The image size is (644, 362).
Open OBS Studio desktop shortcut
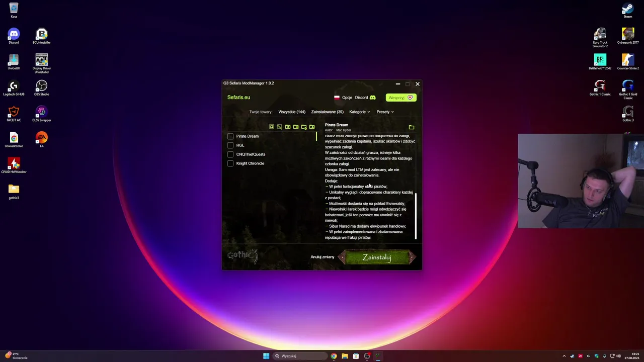42,88
